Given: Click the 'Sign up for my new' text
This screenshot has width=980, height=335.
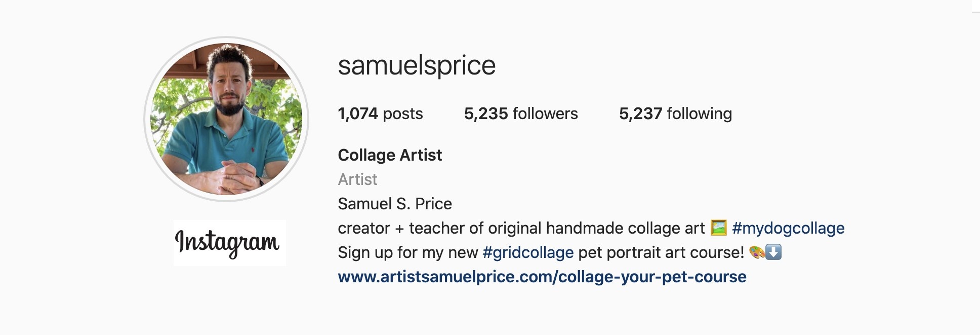Looking at the screenshot, I should tap(407, 252).
